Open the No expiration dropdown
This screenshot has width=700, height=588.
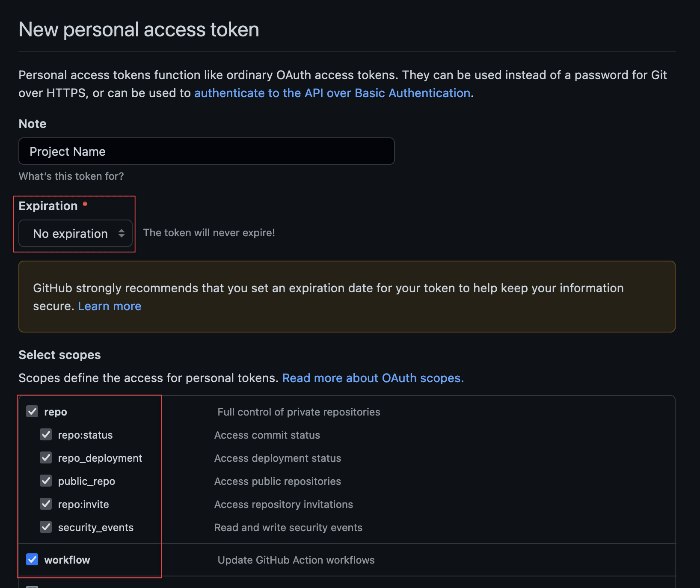point(75,234)
